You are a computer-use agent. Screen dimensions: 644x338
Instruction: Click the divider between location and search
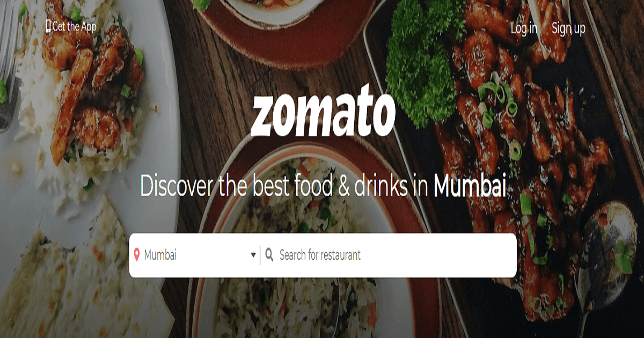pos(260,255)
